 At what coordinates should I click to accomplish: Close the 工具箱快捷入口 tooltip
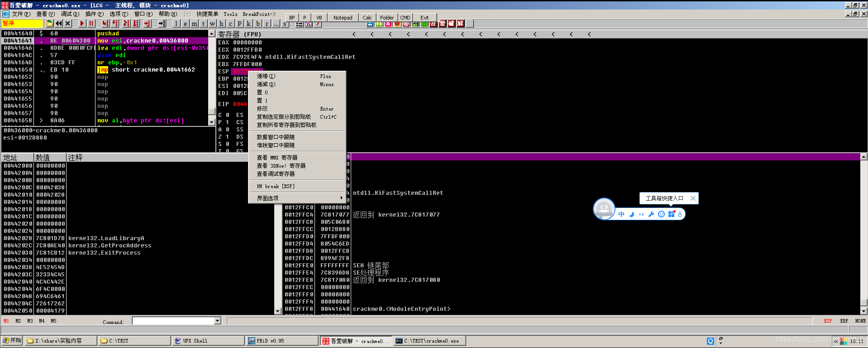(x=693, y=198)
